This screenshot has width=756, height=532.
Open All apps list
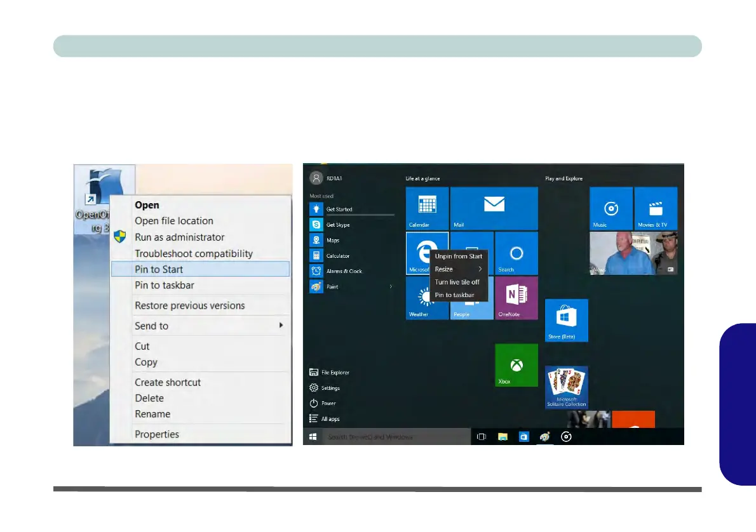pyautogui.click(x=325, y=419)
